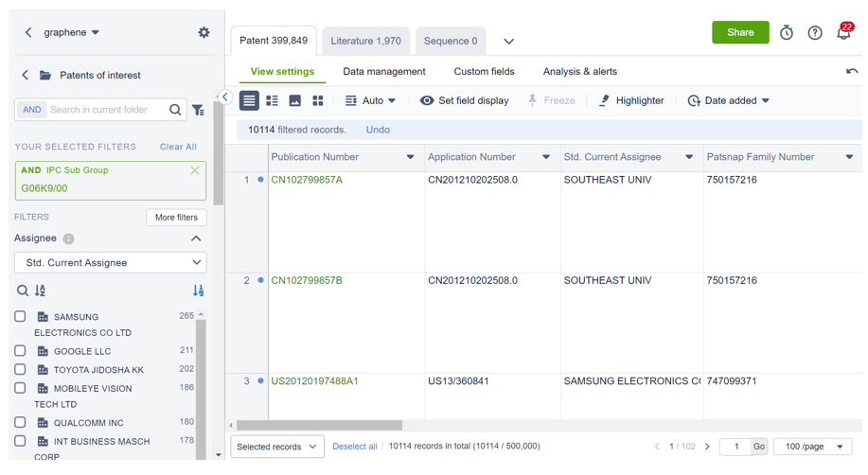Expand the 100 /page dropdown
The width and height of the screenshot is (868, 475).
pos(812,447)
